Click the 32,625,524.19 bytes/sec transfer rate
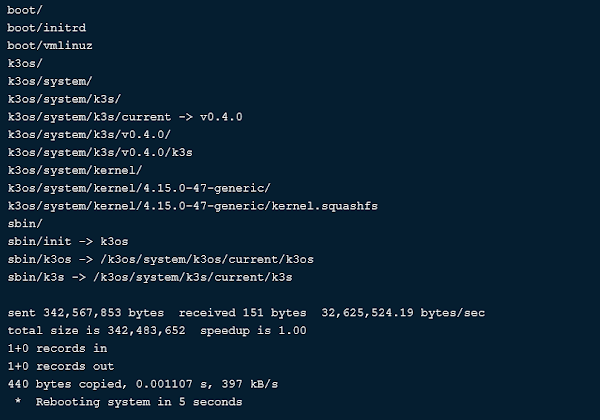The width and height of the screenshot is (600, 420). point(403,313)
